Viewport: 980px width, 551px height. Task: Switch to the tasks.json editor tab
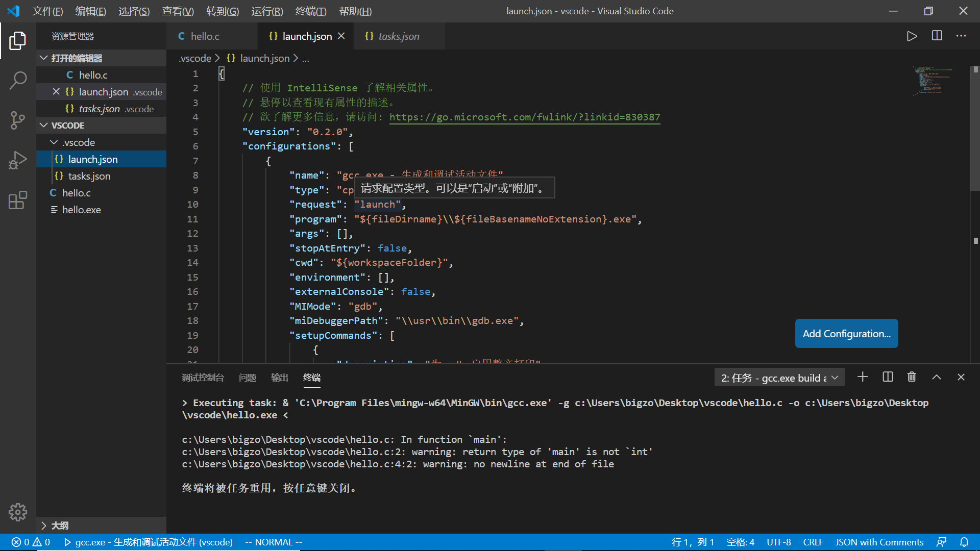click(398, 36)
